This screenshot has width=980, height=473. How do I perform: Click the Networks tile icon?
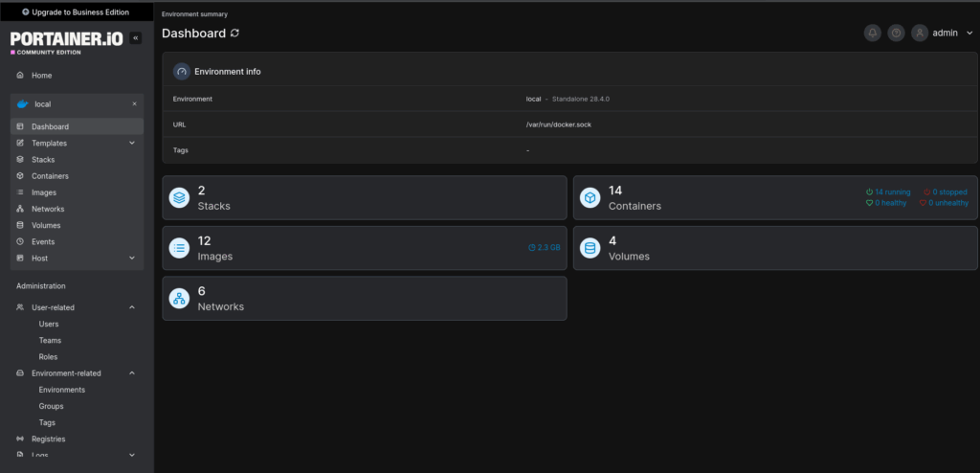tap(179, 298)
